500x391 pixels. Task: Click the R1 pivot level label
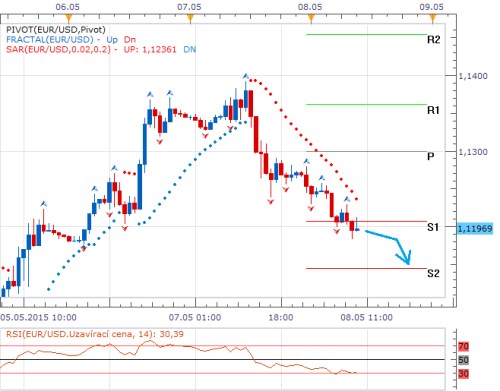(x=433, y=110)
